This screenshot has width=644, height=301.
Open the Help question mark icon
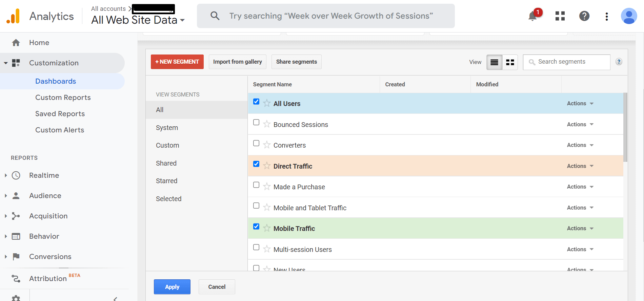(x=584, y=16)
